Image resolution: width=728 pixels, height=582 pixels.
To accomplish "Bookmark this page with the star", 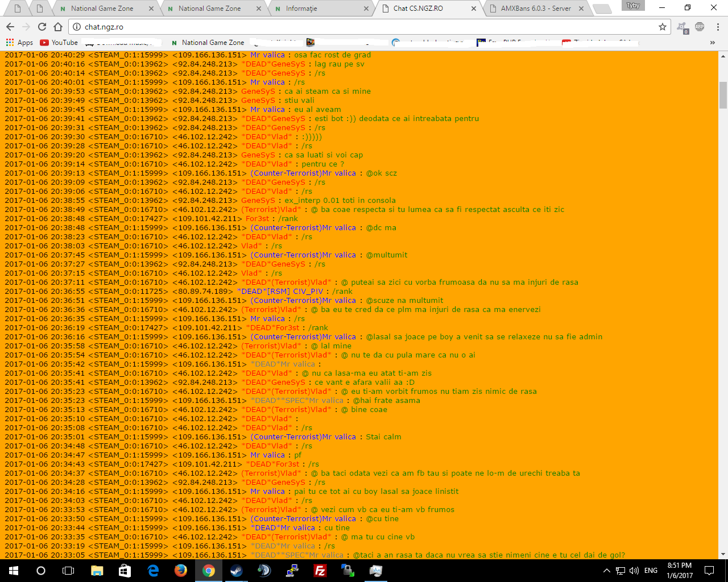I will [x=663, y=27].
